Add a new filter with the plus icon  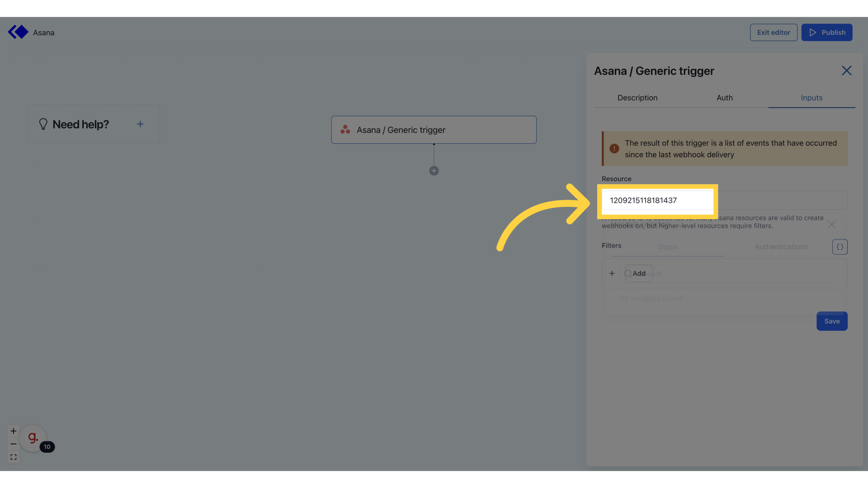point(612,273)
